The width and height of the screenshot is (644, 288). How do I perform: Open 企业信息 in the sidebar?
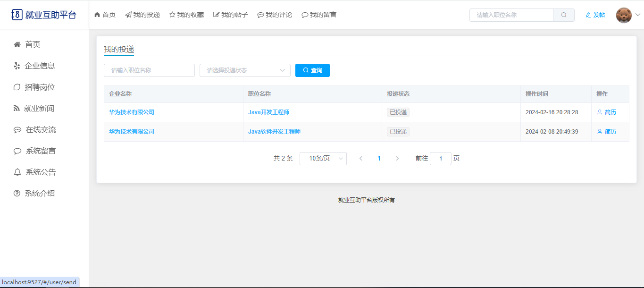coord(40,66)
